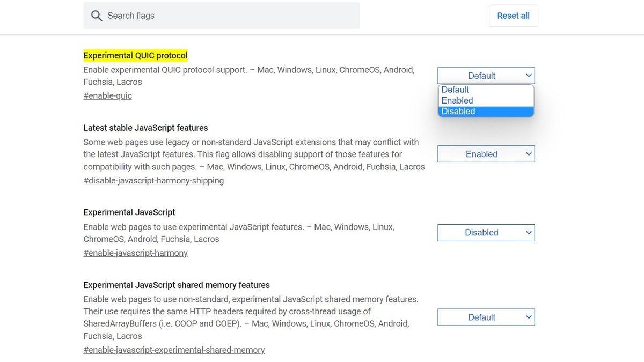Type in the Search flags field
Screen dimensions: 644x362
coord(231,16)
